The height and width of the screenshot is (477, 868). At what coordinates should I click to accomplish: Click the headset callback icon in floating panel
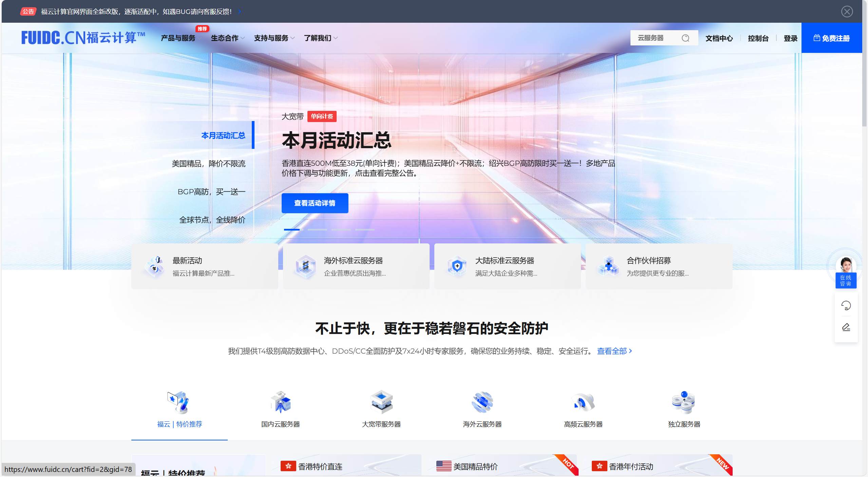click(x=846, y=305)
